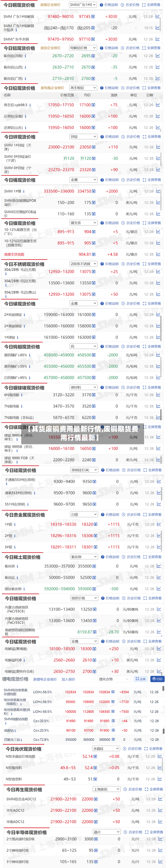
Task: Show info tooltip for 再生铅≥pb98.5
Action: (x=30, y=105)
